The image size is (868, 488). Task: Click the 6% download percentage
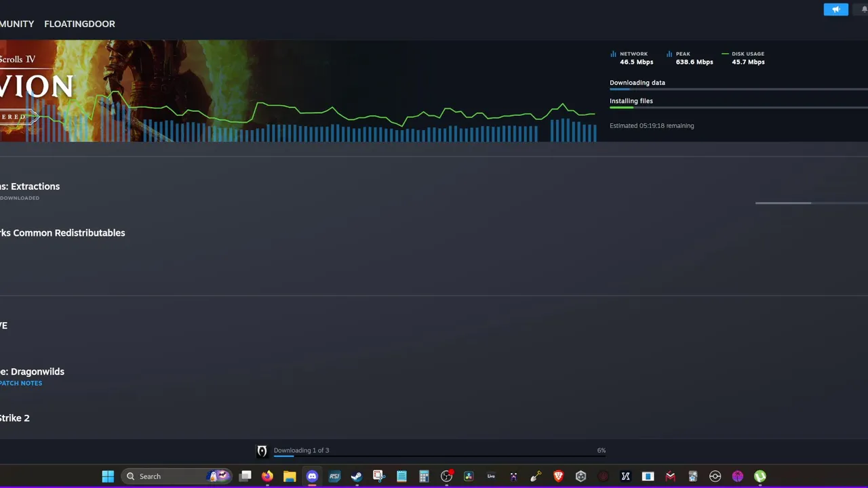click(601, 450)
